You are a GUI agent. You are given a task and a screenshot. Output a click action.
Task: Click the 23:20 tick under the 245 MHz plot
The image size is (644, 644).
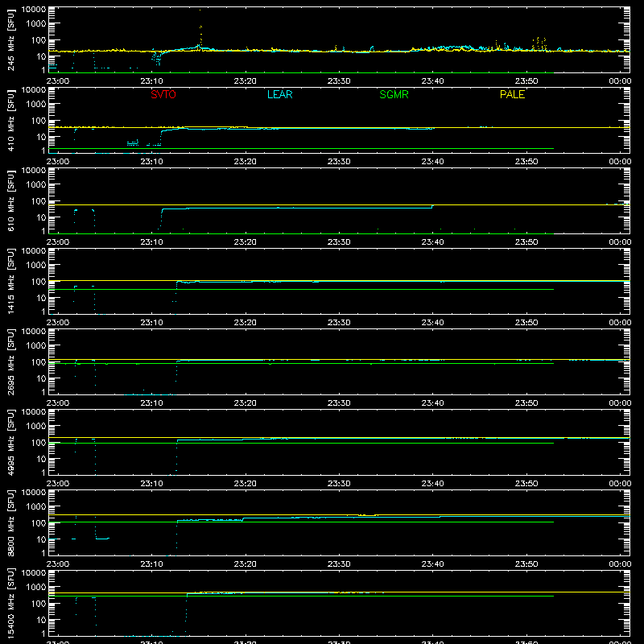(x=246, y=81)
